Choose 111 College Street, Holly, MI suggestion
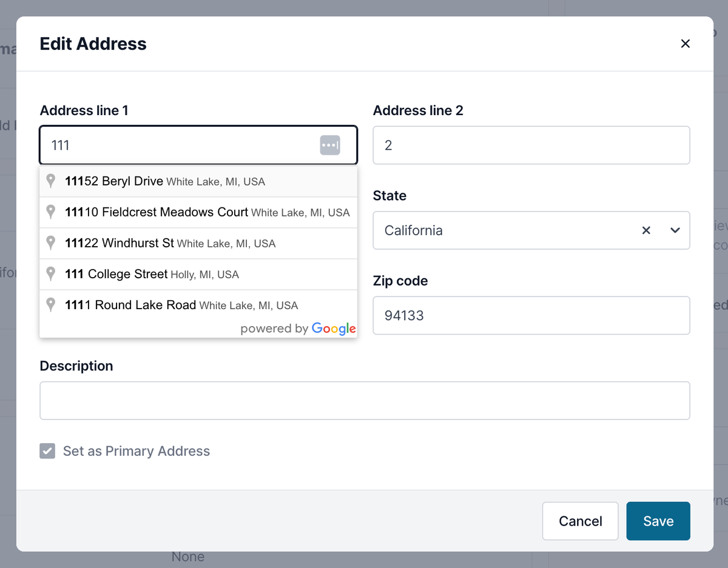Image resolution: width=728 pixels, height=568 pixels. pos(198,274)
